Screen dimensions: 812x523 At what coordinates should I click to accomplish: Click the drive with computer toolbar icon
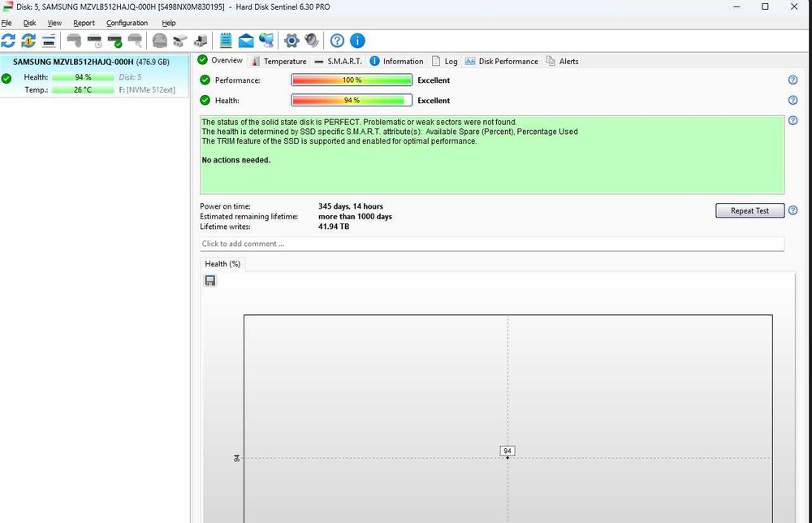click(201, 41)
